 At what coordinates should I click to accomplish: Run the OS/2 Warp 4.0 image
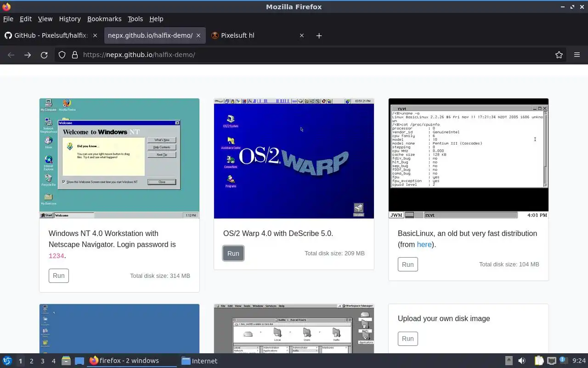233,253
